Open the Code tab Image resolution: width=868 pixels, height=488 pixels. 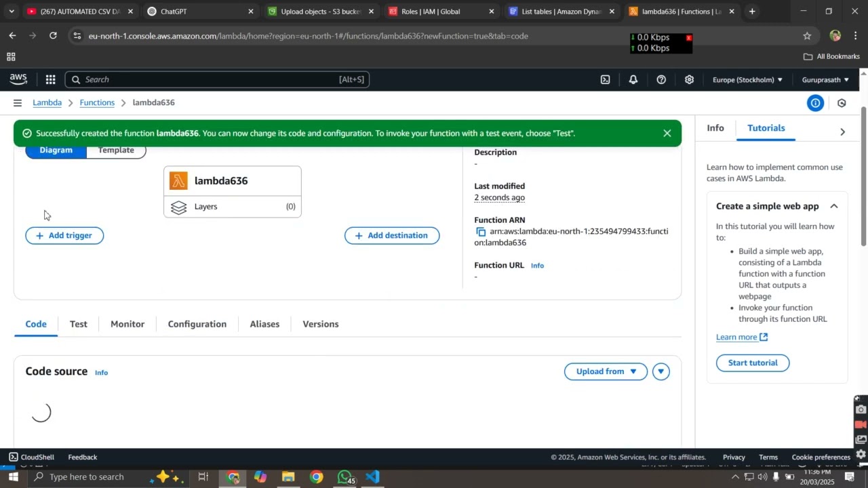(x=36, y=324)
